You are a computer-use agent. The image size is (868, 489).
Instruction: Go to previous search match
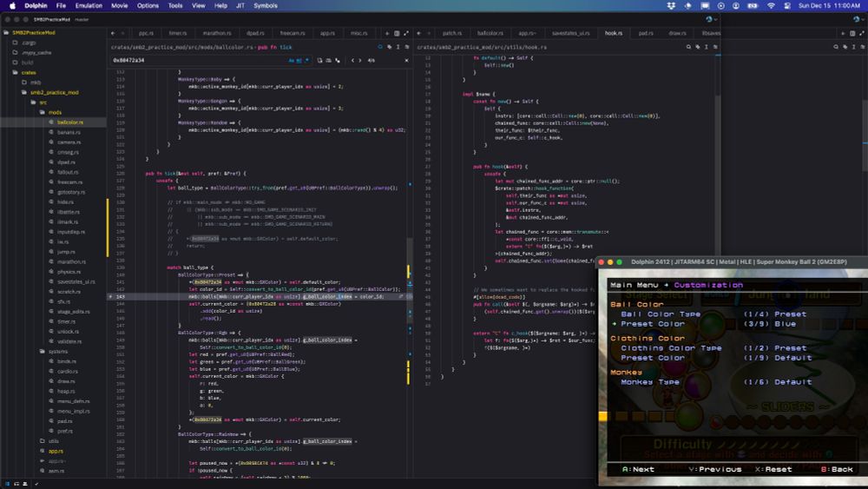pyautogui.click(x=352, y=60)
